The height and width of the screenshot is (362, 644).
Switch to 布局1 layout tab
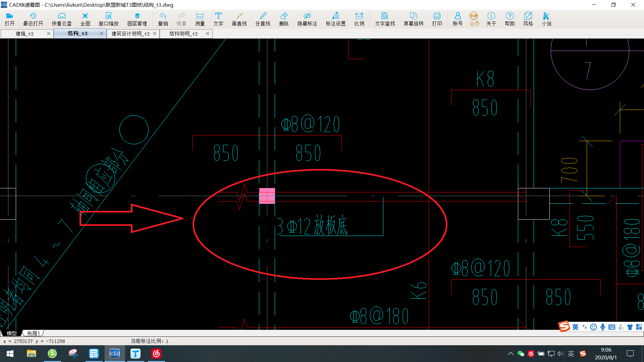[x=34, y=333]
